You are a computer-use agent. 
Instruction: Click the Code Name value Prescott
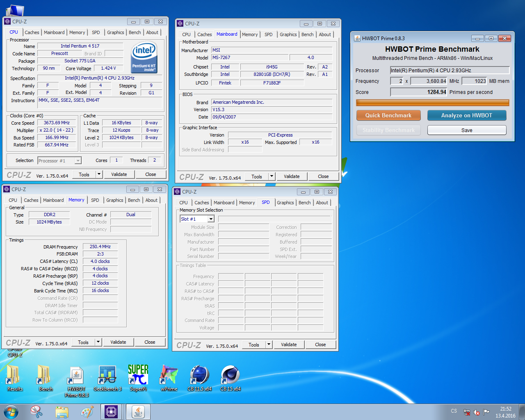[x=59, y=53]
